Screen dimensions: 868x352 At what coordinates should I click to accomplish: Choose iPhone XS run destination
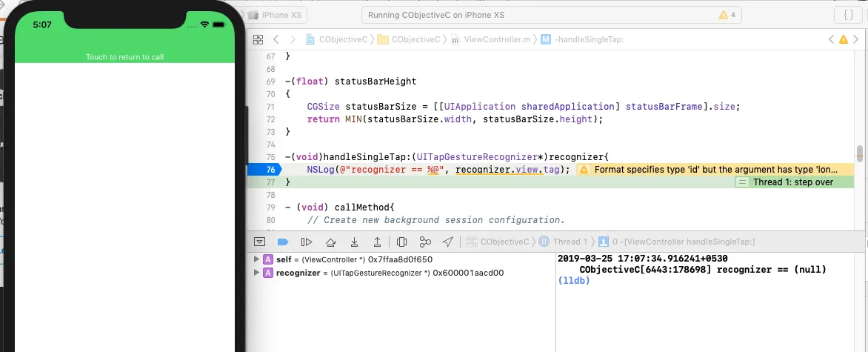coord(276,15)
